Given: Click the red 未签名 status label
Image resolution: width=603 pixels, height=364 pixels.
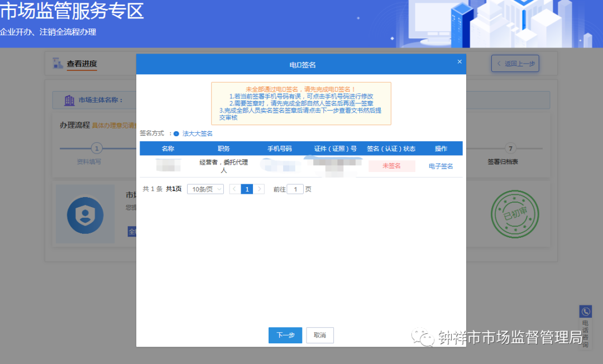Looking at the screenshot, I should 391,166.
